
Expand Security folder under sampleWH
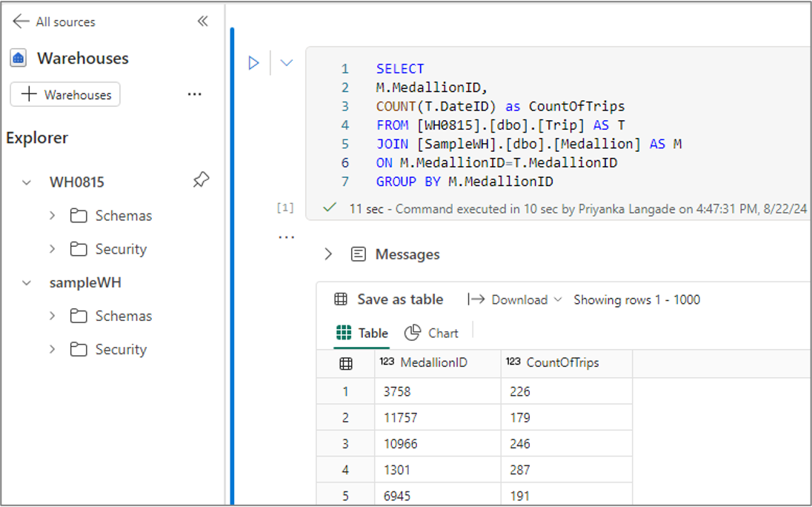[x=53, y=350]
